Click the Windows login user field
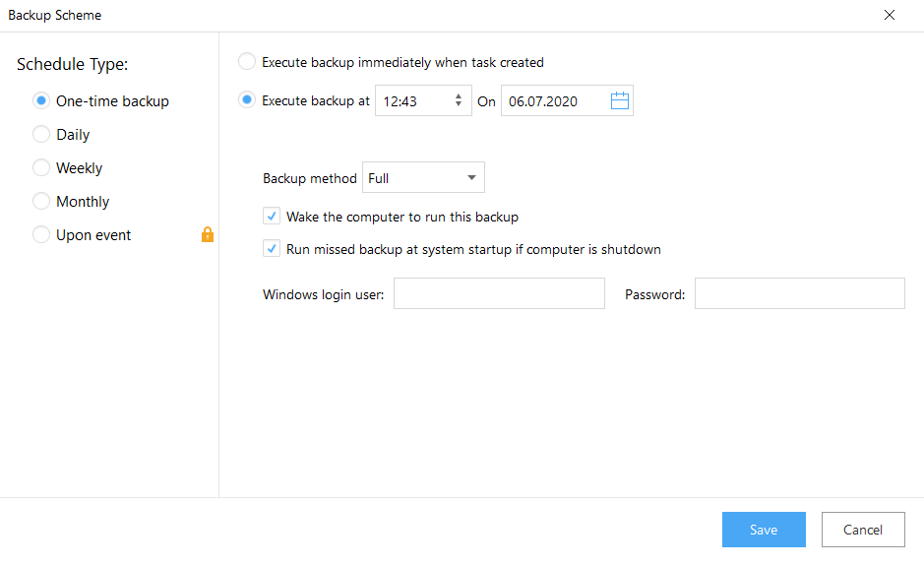Viewport: 924px width, 566px height. tap(499, 293)
